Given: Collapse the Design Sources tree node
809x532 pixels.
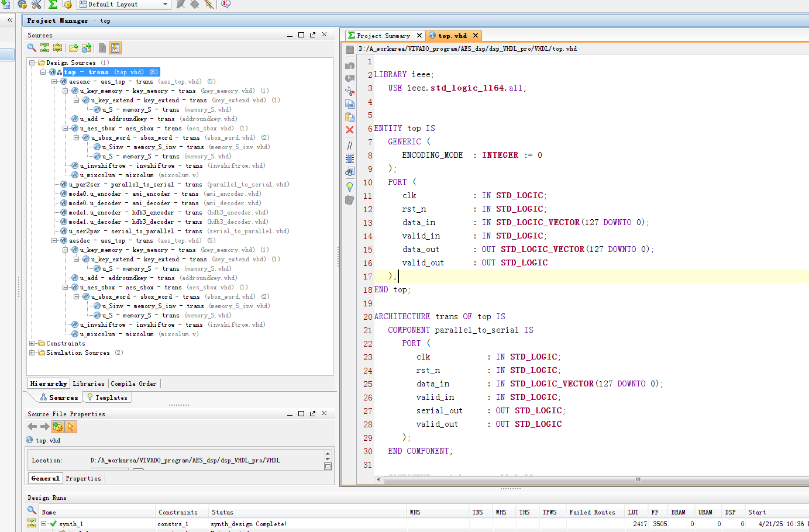Looking at the screenshot, I should pos(32,63).
